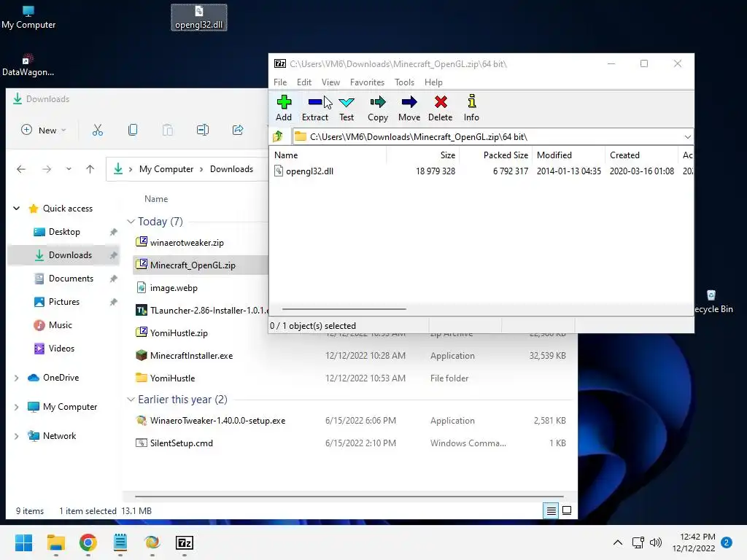Image resolution: width=747 pixels, height=560 pixels.
Task: Select the DataWagon desktop shortcut
Action: (28, 65)
